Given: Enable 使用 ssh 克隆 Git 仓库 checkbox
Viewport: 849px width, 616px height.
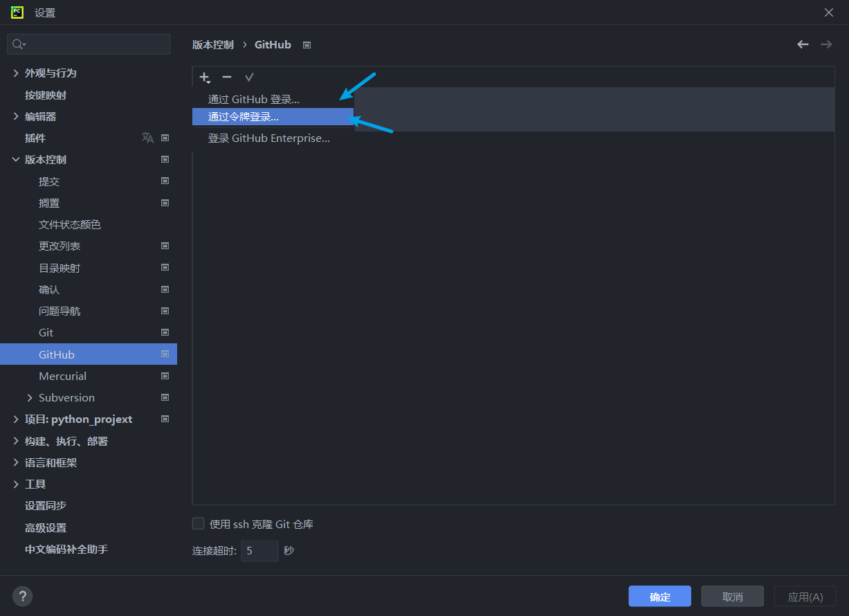Looking at the screenshot, I should (199, 524).
